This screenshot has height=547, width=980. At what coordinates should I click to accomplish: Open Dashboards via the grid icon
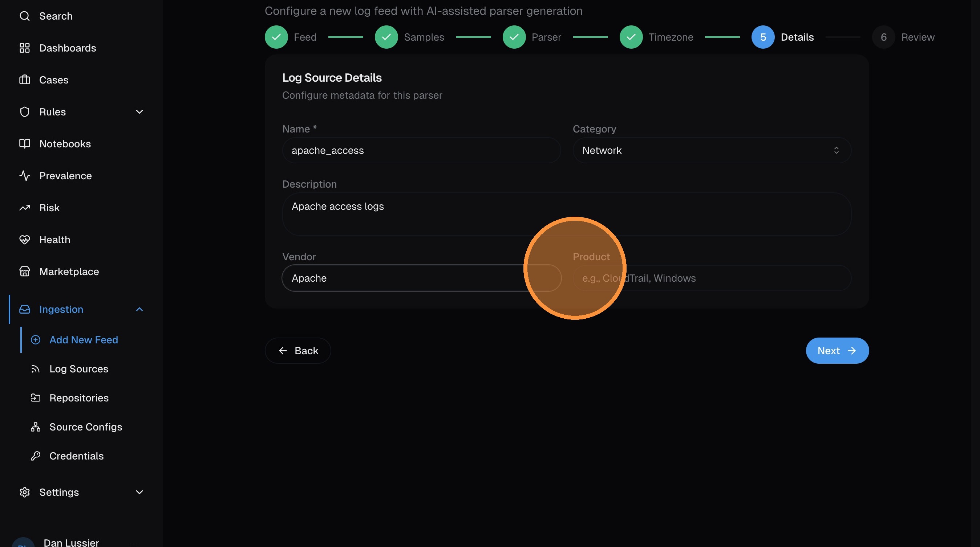pyautogui.click(x=25, y=48)
